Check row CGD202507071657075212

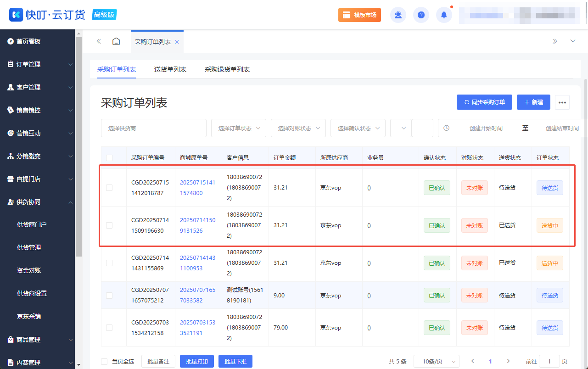(109, 295)
